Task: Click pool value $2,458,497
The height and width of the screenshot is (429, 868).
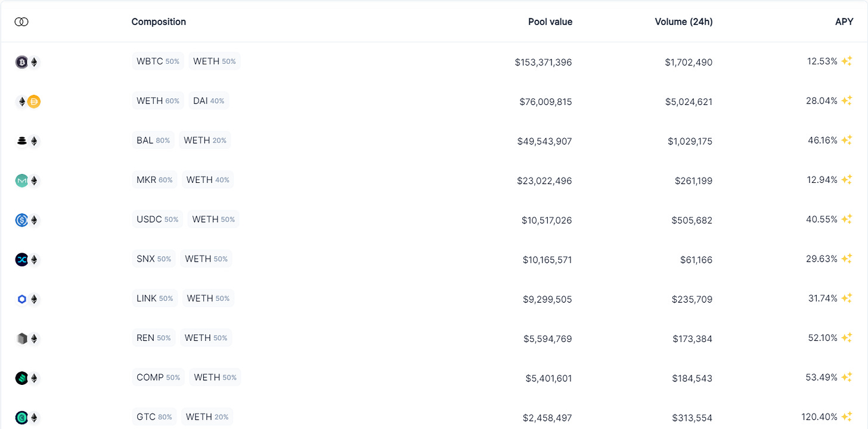Action: click(548, 418)
